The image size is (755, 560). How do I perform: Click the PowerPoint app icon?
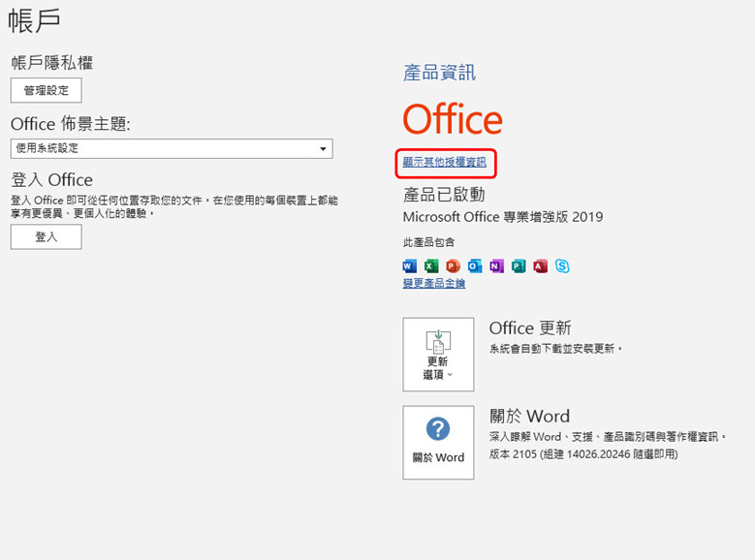point(453,265)
